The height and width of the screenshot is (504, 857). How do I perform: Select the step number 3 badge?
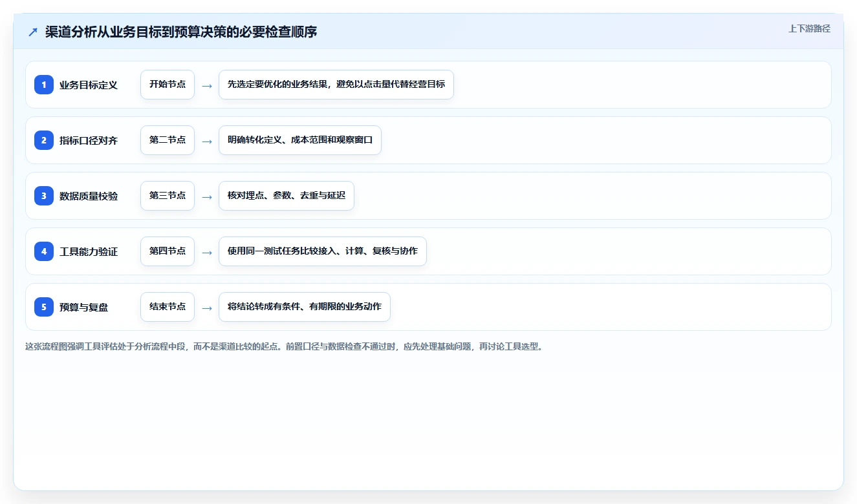(x=44, y=196)
